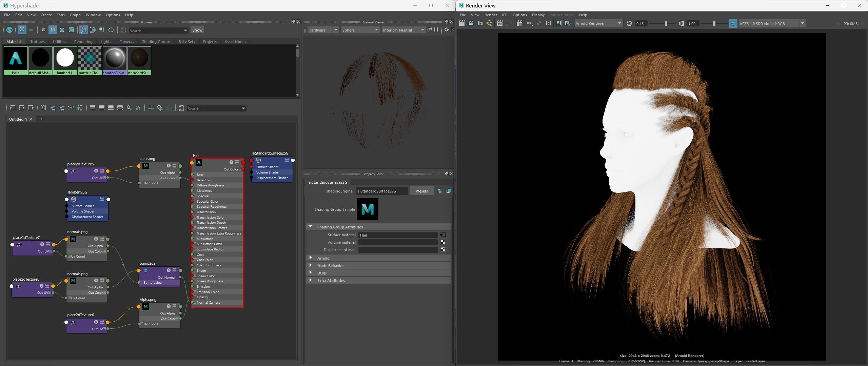Click Input and output connections icon
The width and height of the screenshot is (868, 366).
21,108
